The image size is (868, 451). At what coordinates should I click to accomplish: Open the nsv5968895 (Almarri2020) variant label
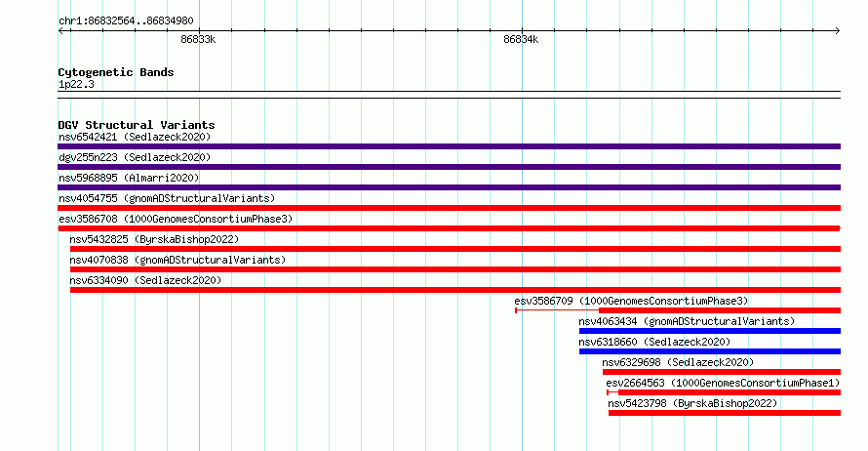pyautogui.click(x=129, y=178)
